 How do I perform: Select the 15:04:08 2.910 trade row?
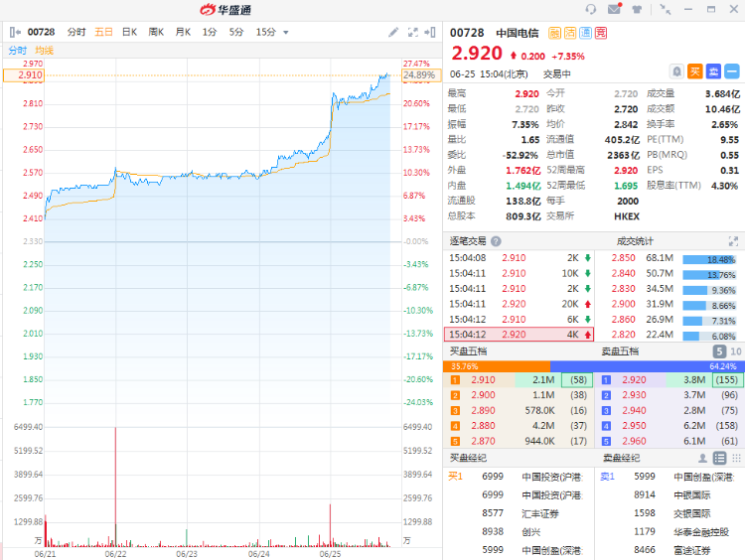tap(519, 258)
